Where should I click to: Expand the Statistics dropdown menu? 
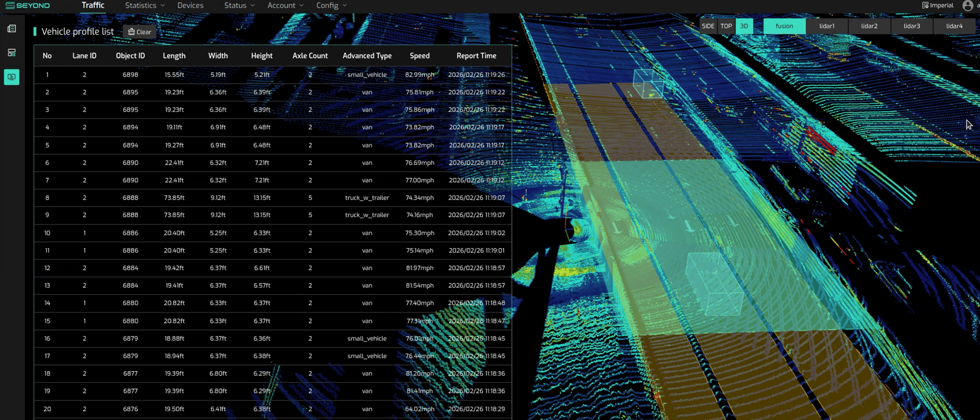[x=145, y=5]
